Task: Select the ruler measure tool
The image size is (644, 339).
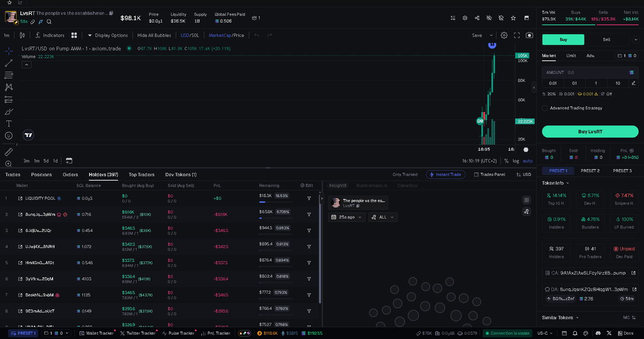Action: tap(9, 152)
